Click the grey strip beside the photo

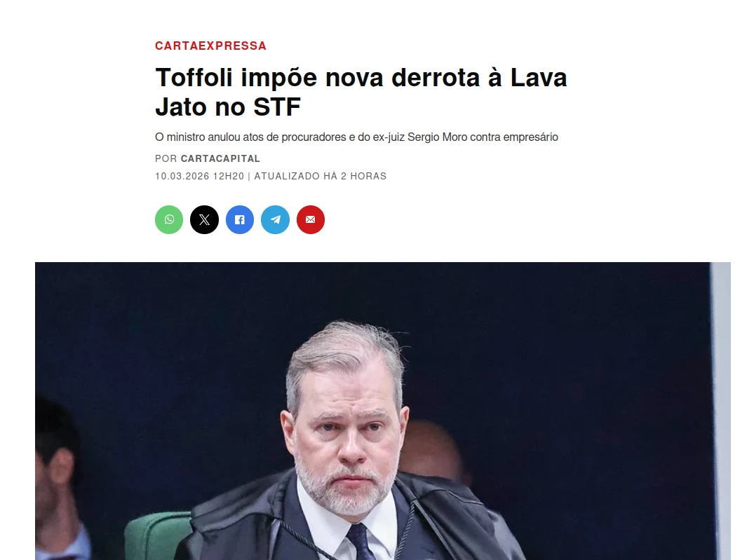721,411
